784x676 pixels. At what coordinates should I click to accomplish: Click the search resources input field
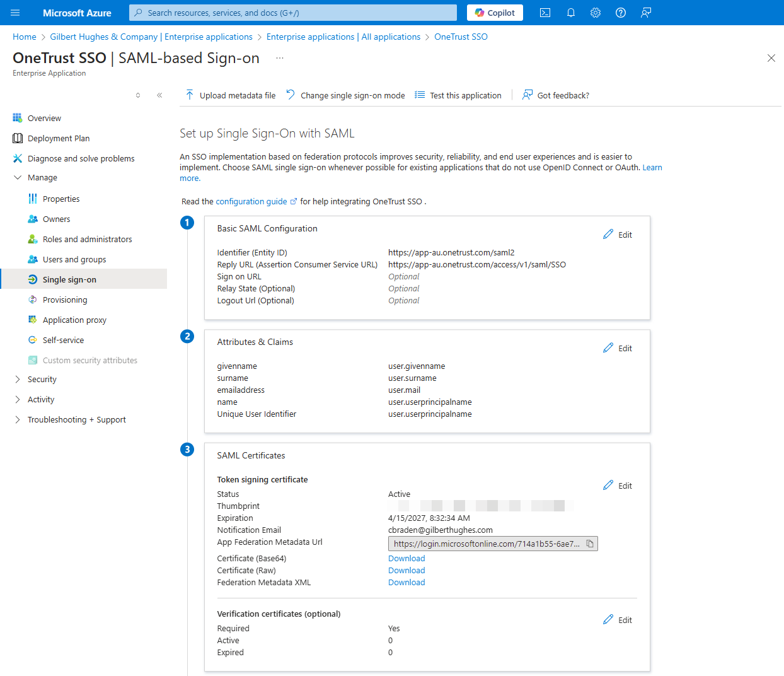(292, 13)
